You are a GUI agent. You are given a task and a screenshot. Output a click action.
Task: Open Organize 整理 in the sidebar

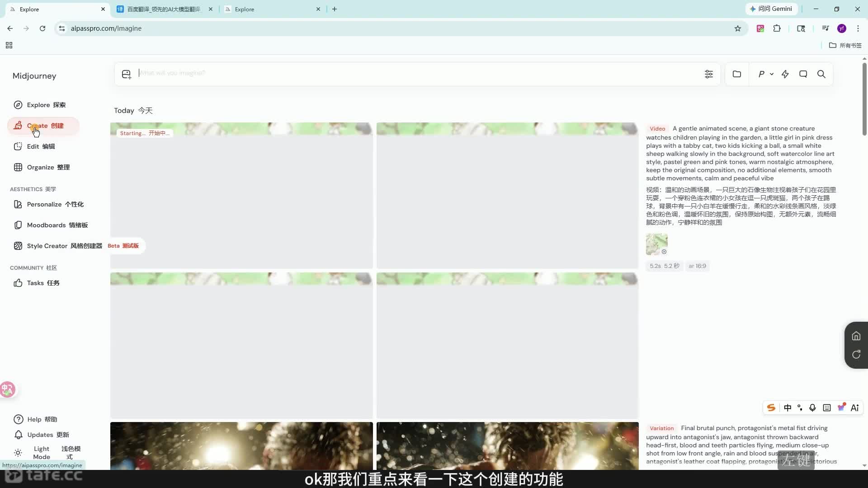point(43,167)
